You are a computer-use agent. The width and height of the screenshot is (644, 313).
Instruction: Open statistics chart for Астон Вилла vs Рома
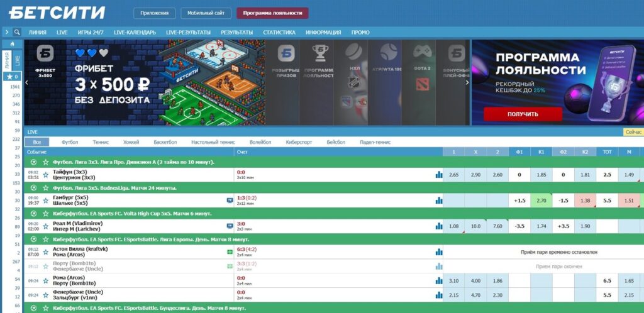pos(439,252)
